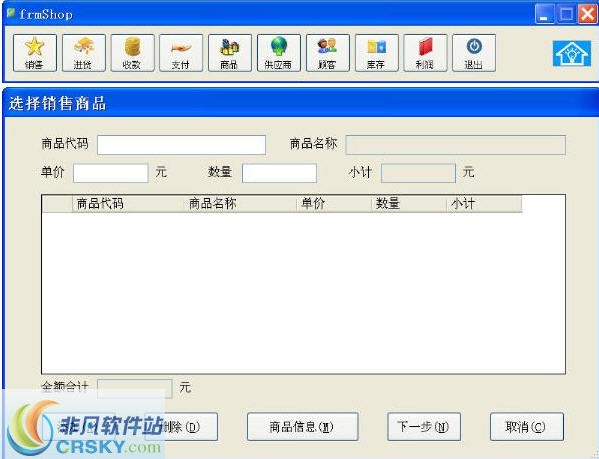The width and height of the screenshot is (599, 459).
Task: Focus the 单价 price input
Action: pyautogui.click(x=110, y=173)
